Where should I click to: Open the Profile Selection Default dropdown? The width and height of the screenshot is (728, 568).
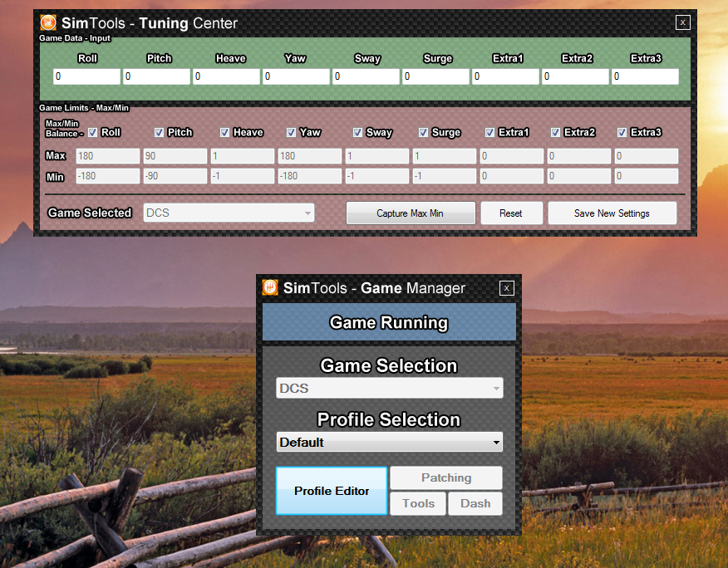pyautogui.click(x=390, y=443)
